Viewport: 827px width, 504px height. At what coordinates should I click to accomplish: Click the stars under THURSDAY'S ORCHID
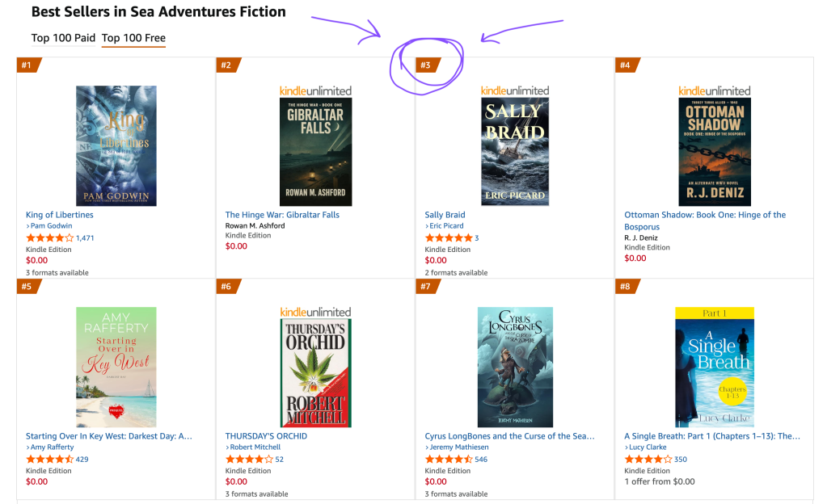pyautogui.click(x=249, y=460)
